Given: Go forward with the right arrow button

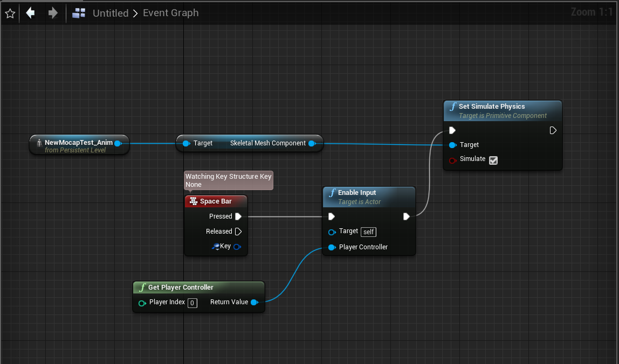Looking at the screenshot, I should pos(53,13).
